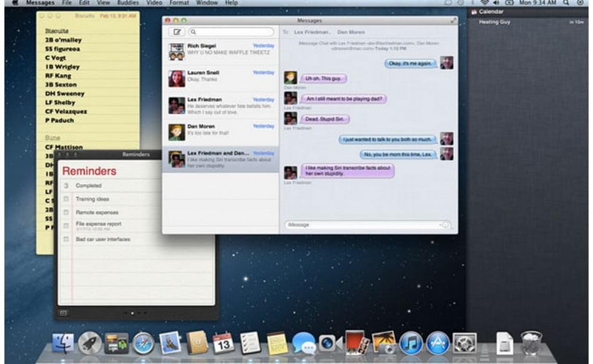This screenshot has height=364, width=593.
Task: Mark Bad car user interfaces done
Action: click(66, 239)
